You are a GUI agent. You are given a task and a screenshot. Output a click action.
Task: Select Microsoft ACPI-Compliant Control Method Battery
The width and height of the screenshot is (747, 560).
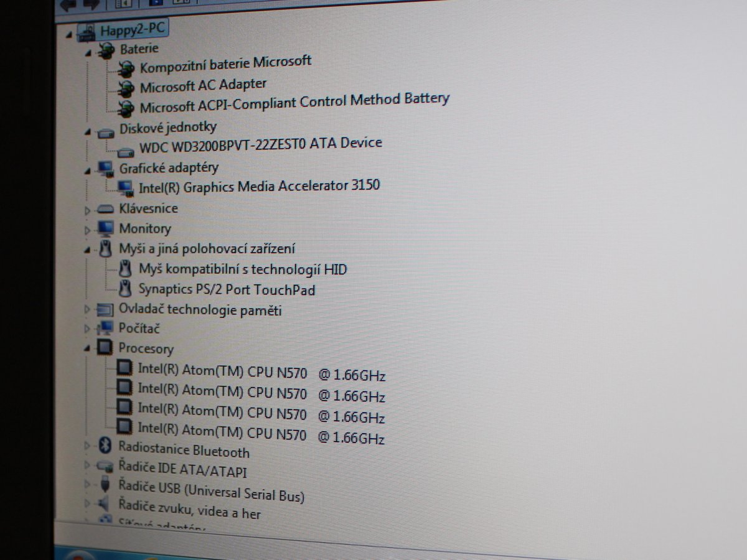294,103
